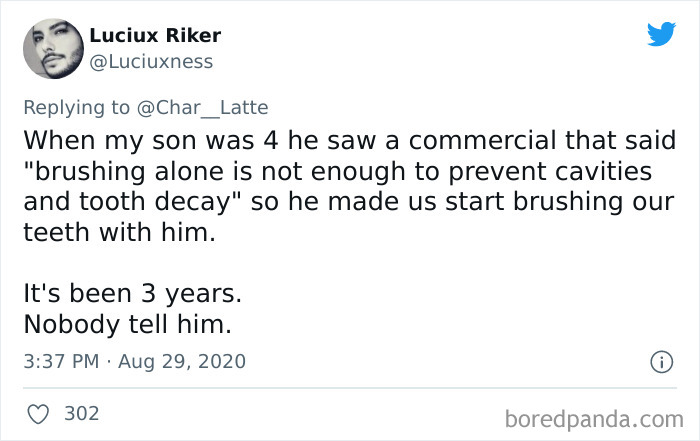Viewport: 700px width, 441px height.
Task: Click the line "It's been 3 years."
Action: (133, 296)
